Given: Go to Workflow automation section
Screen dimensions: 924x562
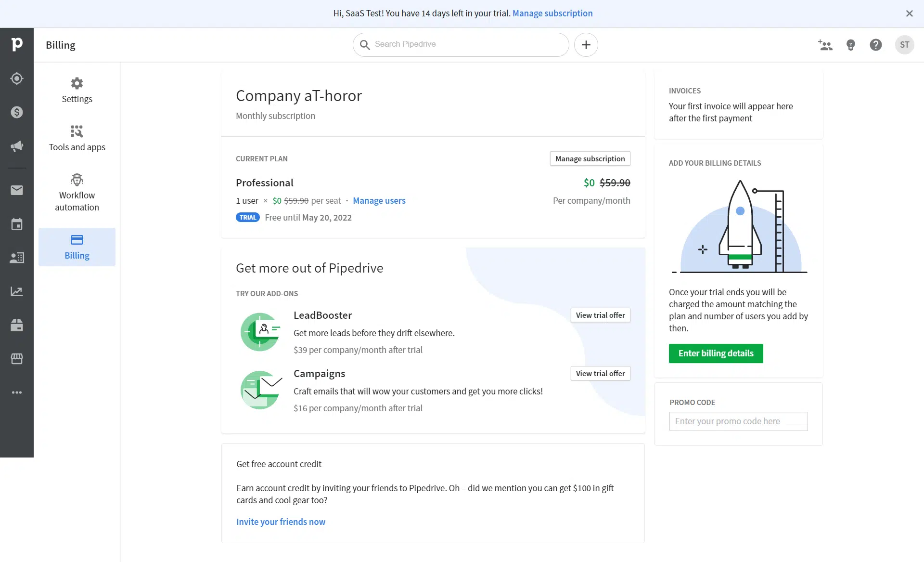Looking at the screenshot, I should pos(77,193).
